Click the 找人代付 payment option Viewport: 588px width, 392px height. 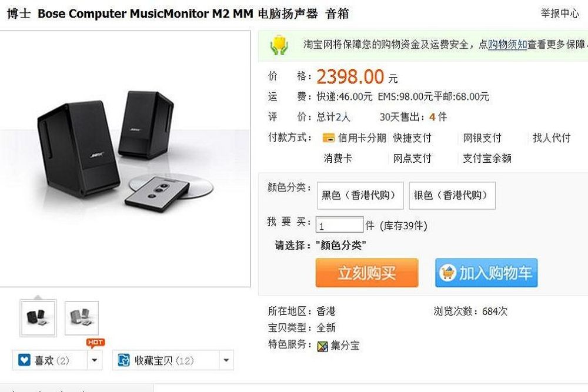(x=552, y=138)
